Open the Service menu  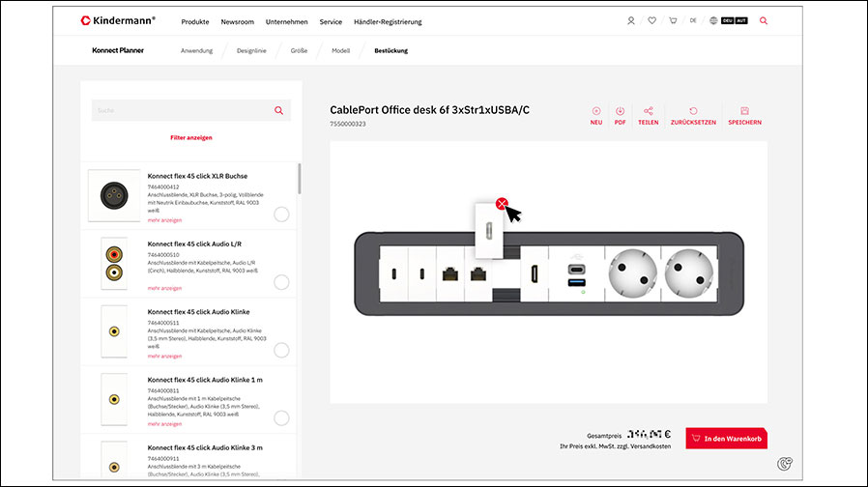pyautogui.click(x=331, y=22)
